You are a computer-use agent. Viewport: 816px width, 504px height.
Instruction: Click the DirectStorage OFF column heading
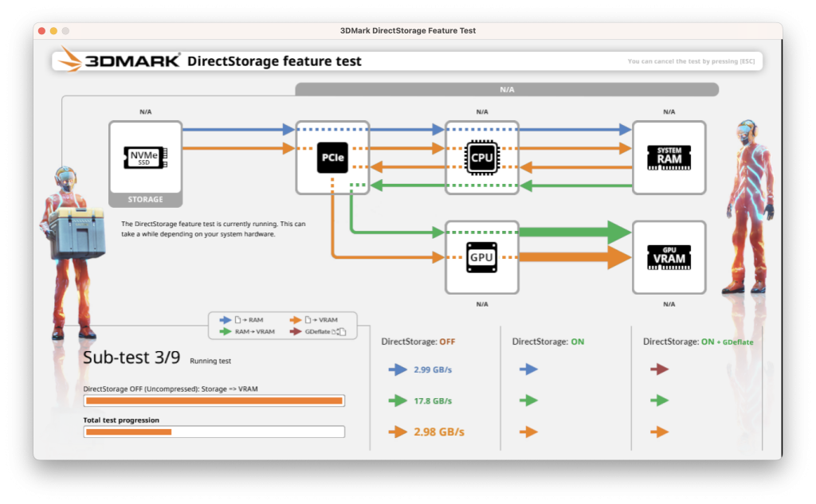click(418, 342)
